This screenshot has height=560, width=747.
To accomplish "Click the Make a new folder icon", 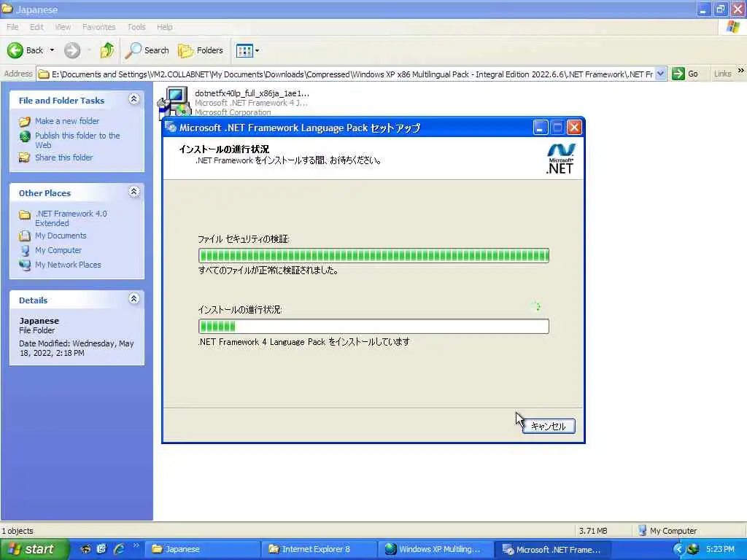I will (25, 122).
